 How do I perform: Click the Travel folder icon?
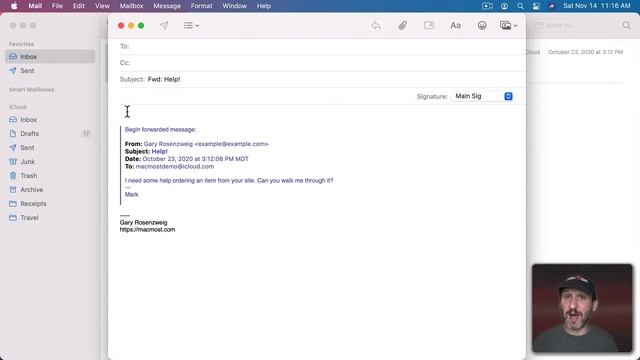click(x=13, y=218)
